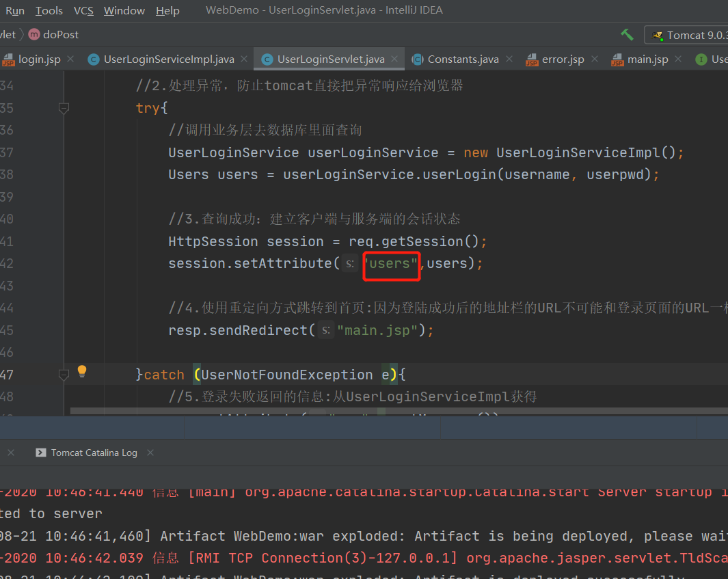The height and width of the screenshot is (579, 728).
Task: Switch to the login.jsp tab
Action: (40, 59)
